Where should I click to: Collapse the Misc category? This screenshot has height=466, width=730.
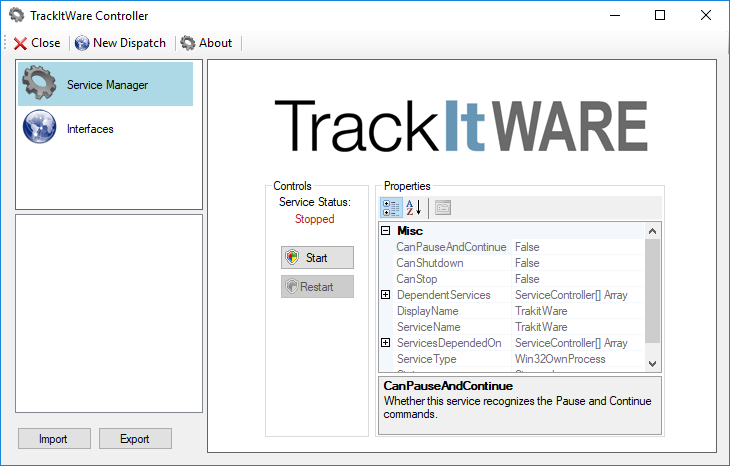coord(385,230)
